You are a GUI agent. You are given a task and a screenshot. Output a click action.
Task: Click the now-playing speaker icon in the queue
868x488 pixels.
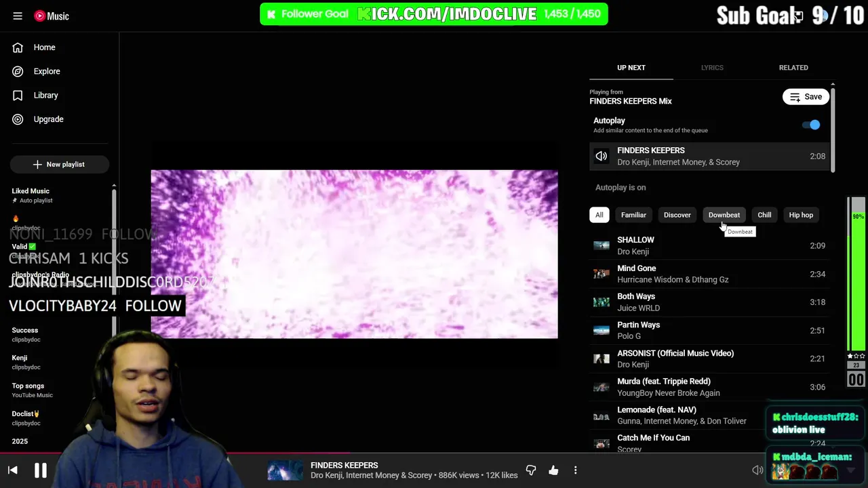(601, 156)
